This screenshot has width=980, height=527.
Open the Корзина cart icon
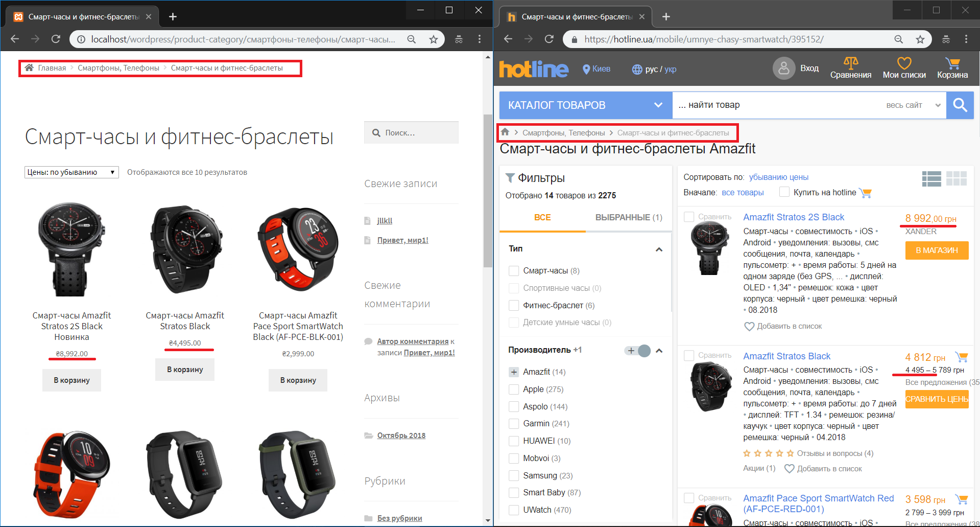pos(952,68)
